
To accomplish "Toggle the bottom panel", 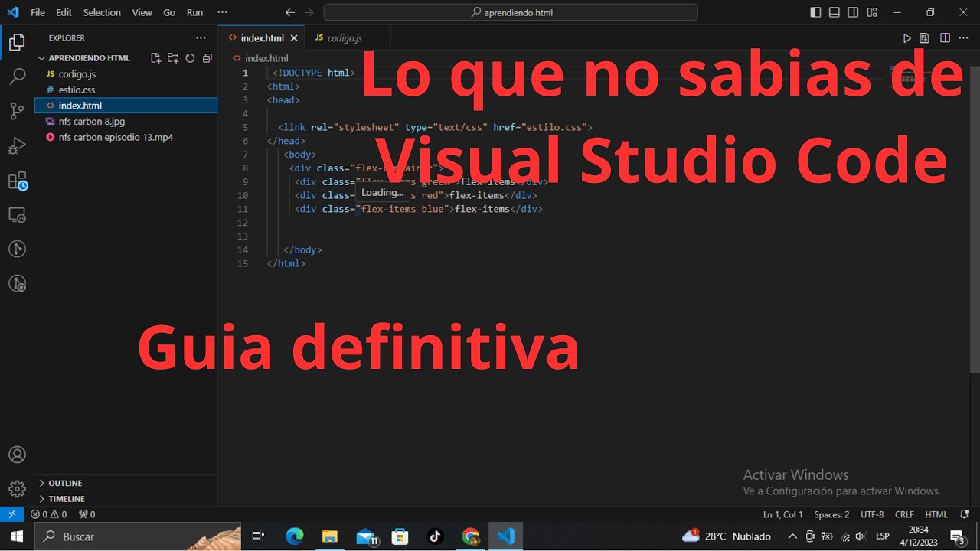I will coord(835,12).
